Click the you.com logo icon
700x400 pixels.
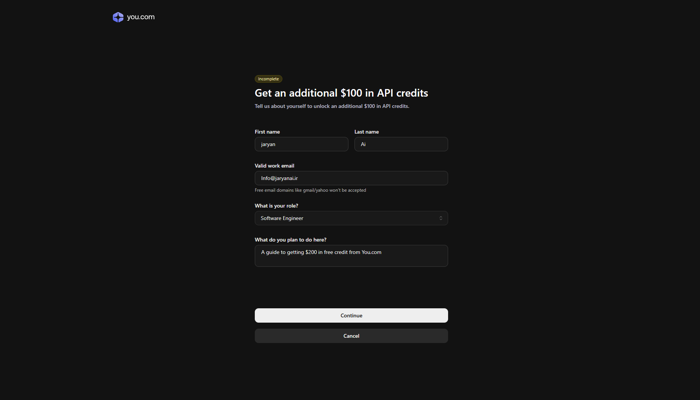click(x=118, y=17)
